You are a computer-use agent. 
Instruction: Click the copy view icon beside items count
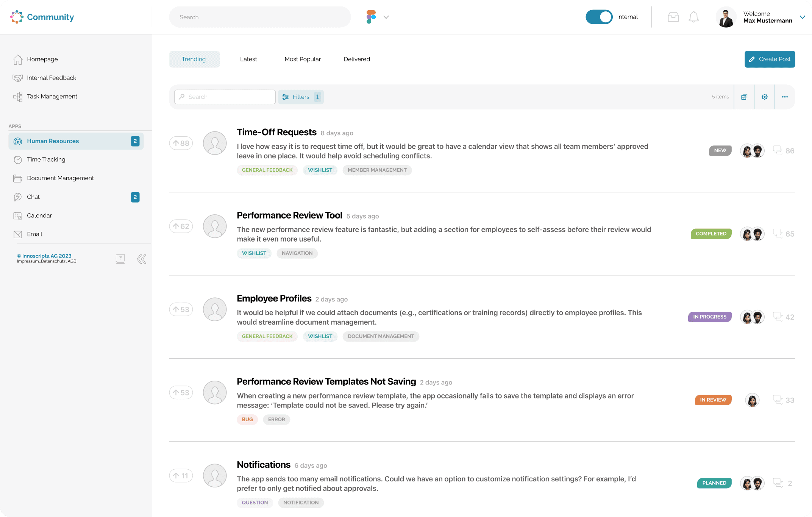coord(744,97)
